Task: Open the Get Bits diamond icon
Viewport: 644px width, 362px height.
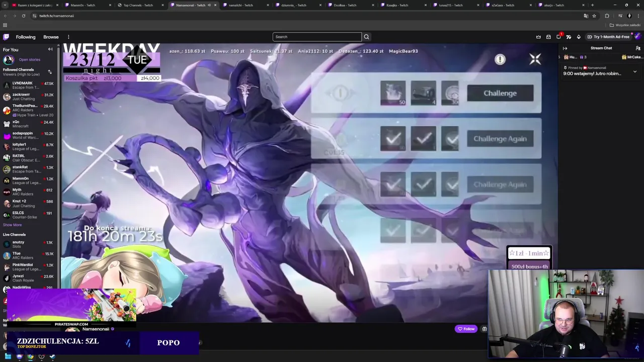Action: 579,37
